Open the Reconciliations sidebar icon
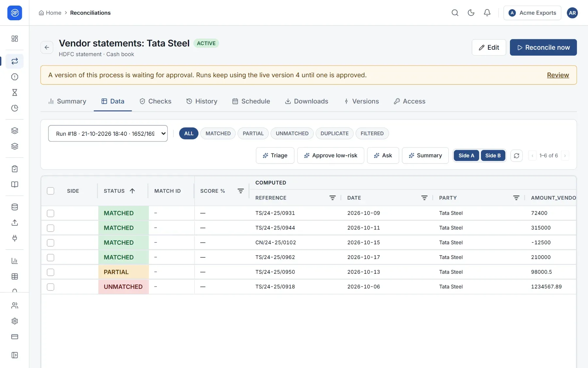Screen dimensions: 588x368 [x=15, y=61]
